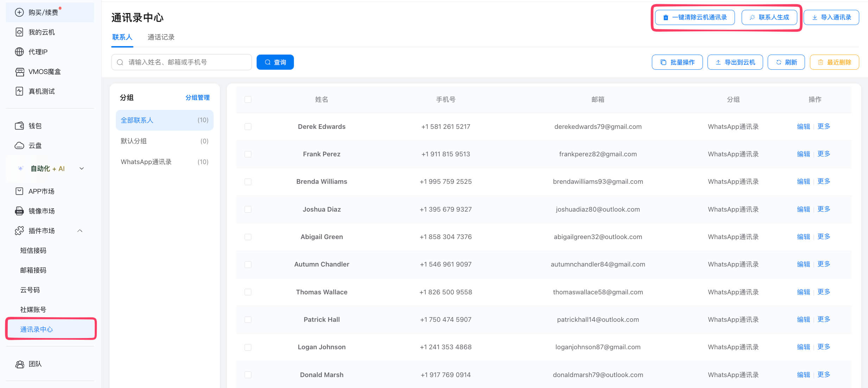The height and width of the screenshot is (388, 868).
Task: Click the VMOS魔盒 box icon
Action: 19,71
